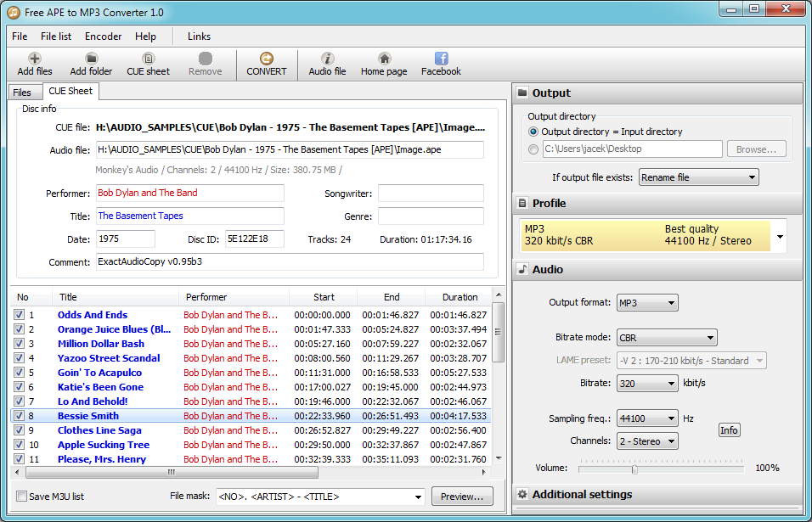
Task: Click the Add folder toolbar icon
Action: coord(91,59)
